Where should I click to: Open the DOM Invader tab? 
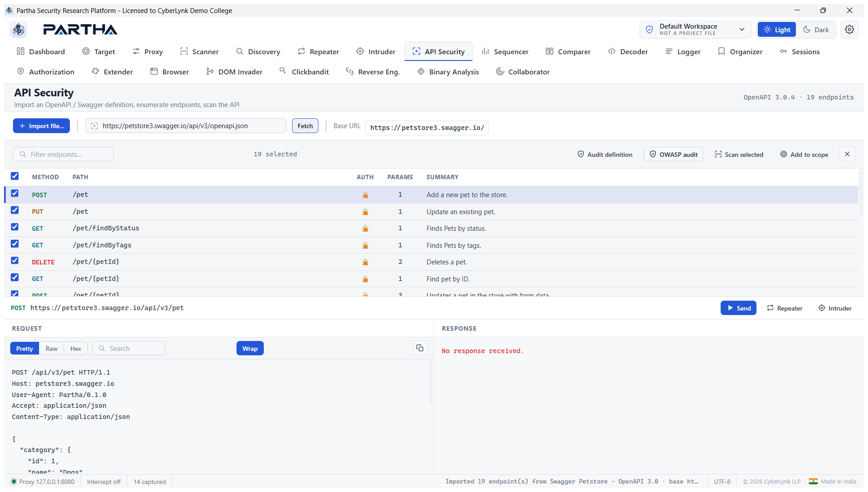234,72
